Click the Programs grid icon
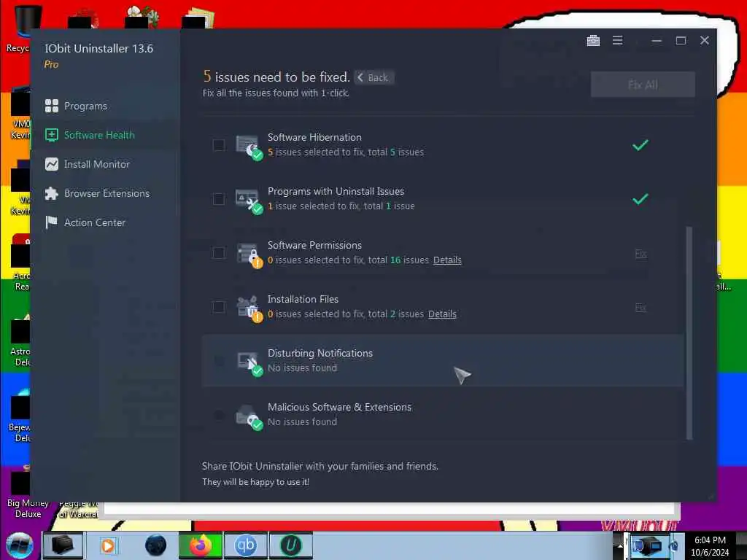 coord(52,106)
